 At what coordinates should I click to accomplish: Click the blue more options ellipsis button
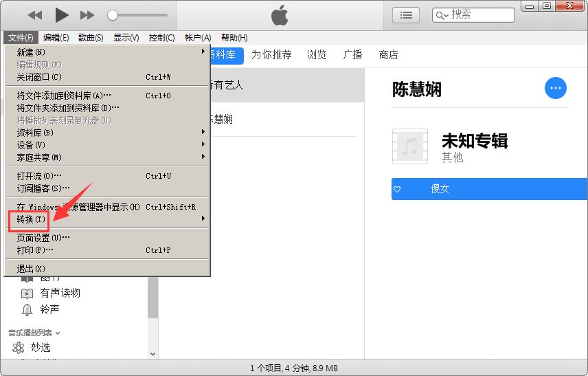click(x=556, y=88)
